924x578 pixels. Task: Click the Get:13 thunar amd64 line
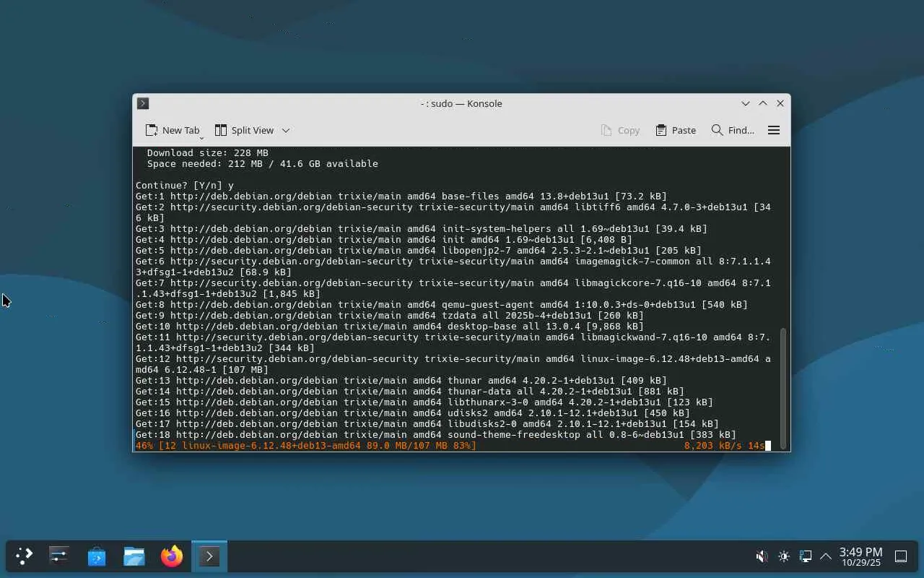click(401, 381)
